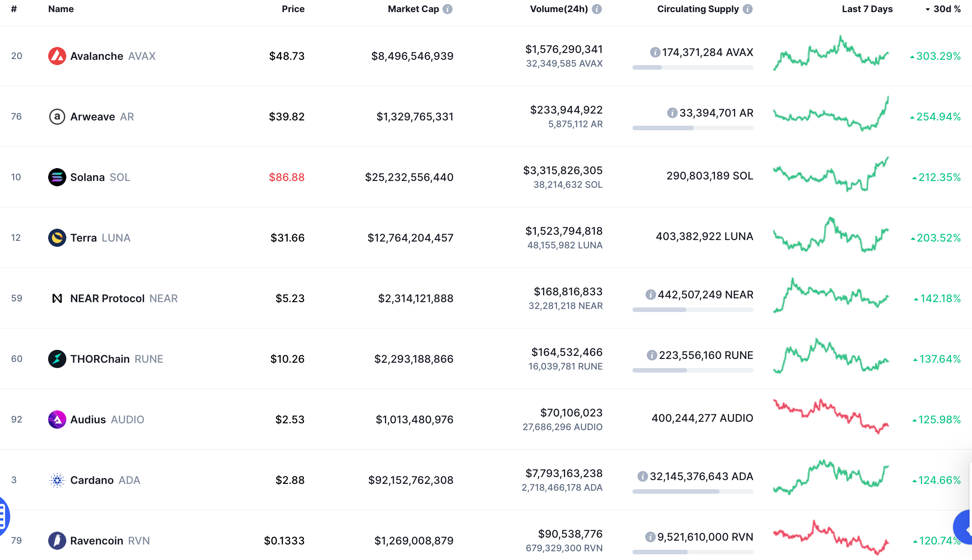Screen dimensions: 972x560
Task: Click the Arweave coin logo icon
Action: (57, 117)
